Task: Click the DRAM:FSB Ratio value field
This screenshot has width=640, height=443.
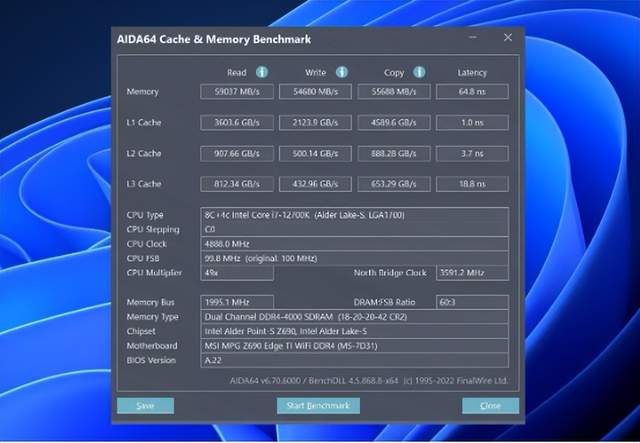Action: point(472,302)
